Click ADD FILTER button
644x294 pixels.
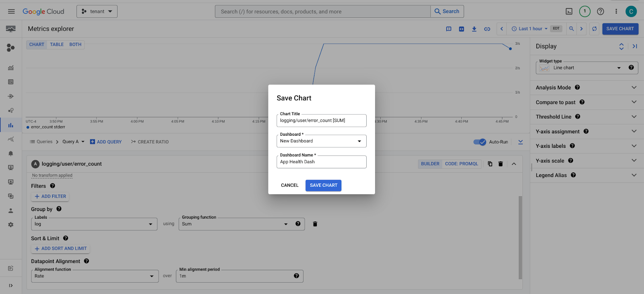(50, 197)
